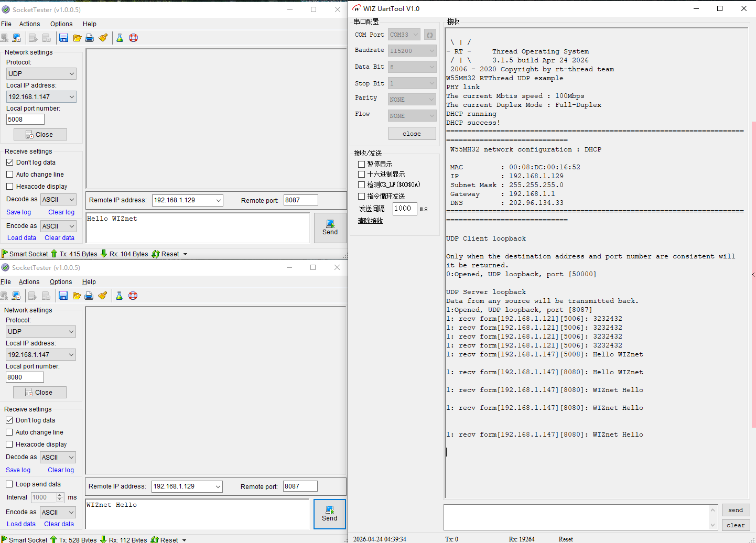Viewport: 756px width, 543px height.
Task: Tick the "Loop send data" checkbox
Action: click(x=9, y=484)
